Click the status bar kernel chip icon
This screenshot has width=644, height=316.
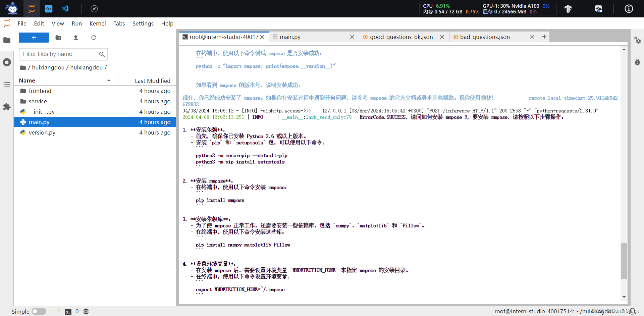[86, 311]
